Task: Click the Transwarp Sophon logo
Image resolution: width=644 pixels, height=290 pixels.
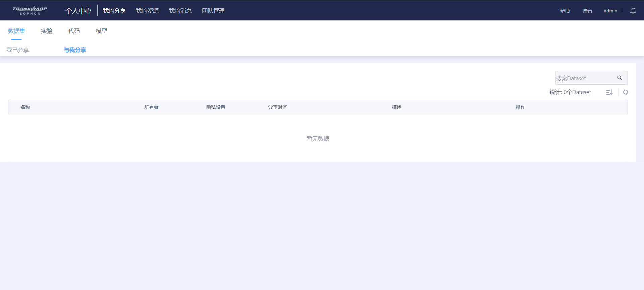Action: click(30, 11)
